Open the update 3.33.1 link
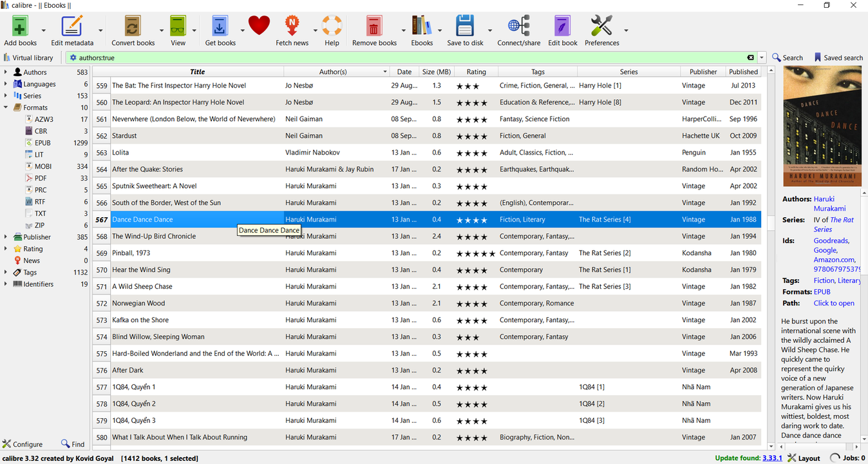 tap(772, 458)
